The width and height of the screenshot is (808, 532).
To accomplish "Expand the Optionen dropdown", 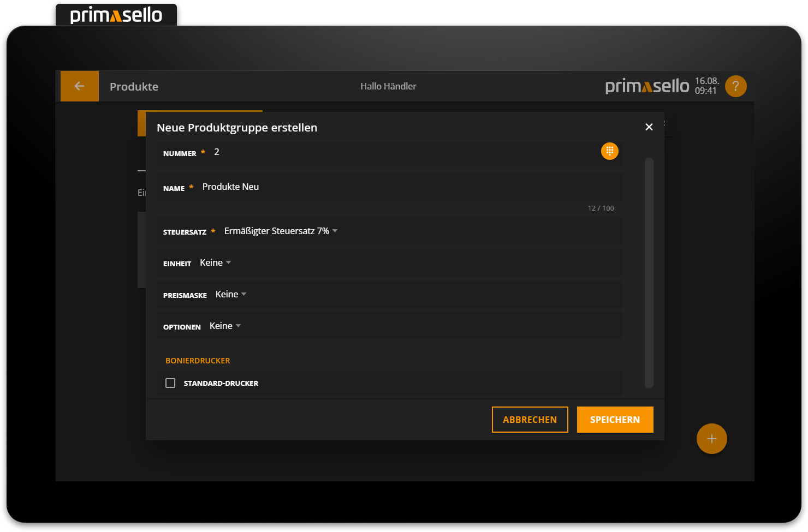I will click(x=225, y=326).
